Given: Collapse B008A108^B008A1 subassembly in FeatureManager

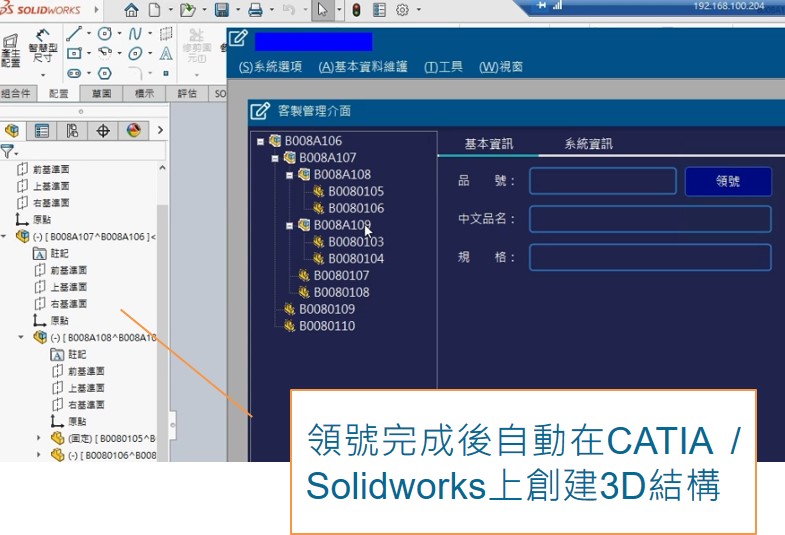Looking at the screenshot, I should (21, 337).
